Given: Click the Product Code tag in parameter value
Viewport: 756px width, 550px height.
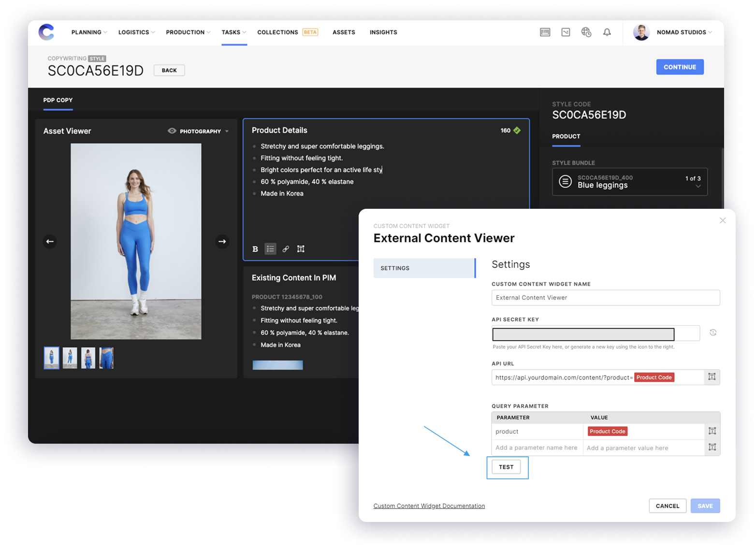Looking at the screenshot, I should point(608,432).
